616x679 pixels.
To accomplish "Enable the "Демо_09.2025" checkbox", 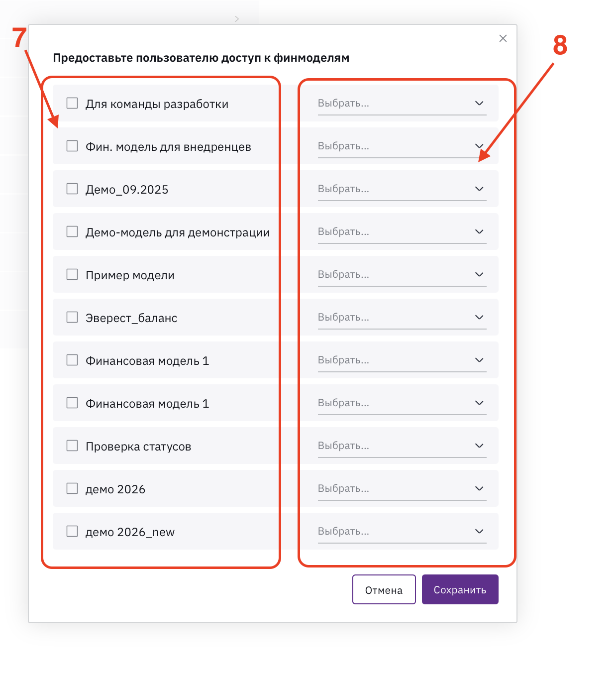I will [x=72, y=189].
